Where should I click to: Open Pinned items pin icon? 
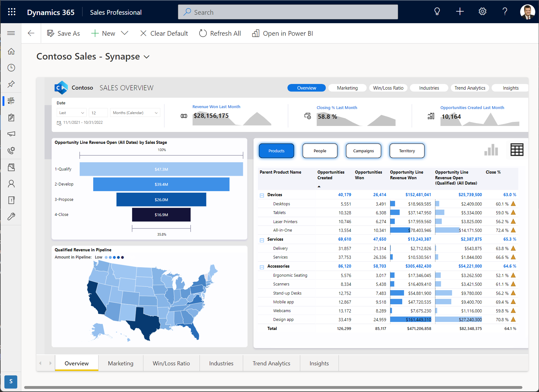[x=11, y=84]
